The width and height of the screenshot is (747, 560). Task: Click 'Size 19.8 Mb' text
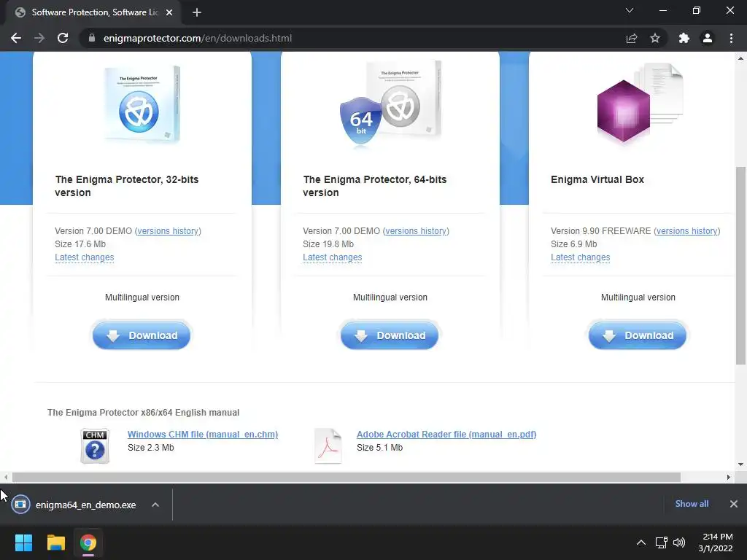coord(328,244)
